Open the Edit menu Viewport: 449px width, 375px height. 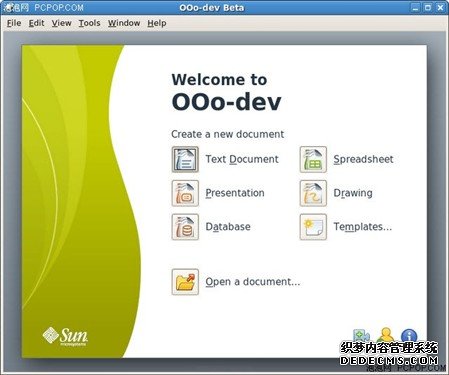[x=36, y=23]
